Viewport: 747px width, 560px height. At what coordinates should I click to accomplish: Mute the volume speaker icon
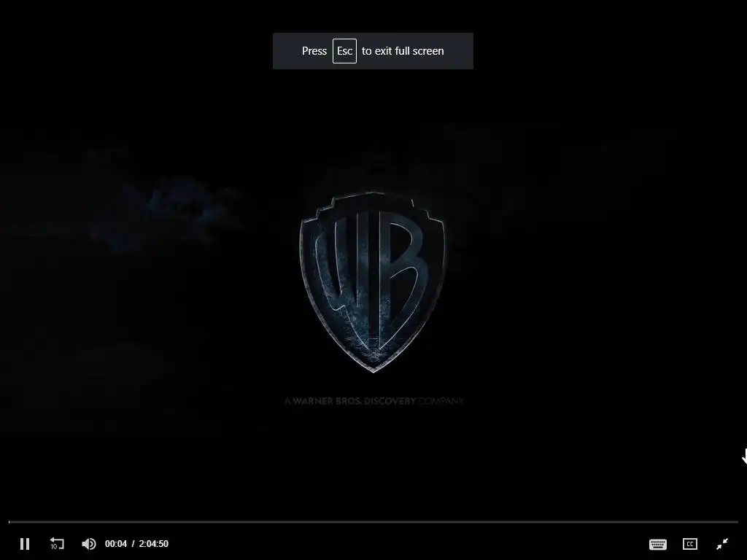tap(88, 544)
